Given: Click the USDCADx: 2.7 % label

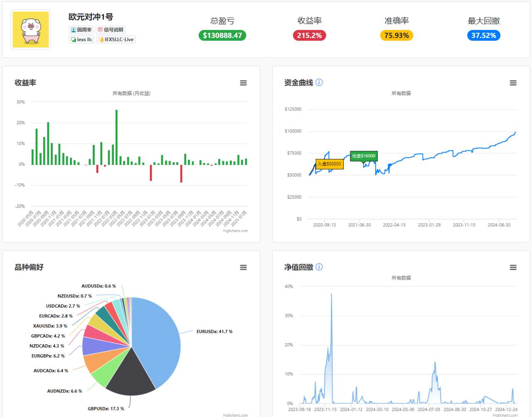Looking at the screenshot, I should click(63, 306).
